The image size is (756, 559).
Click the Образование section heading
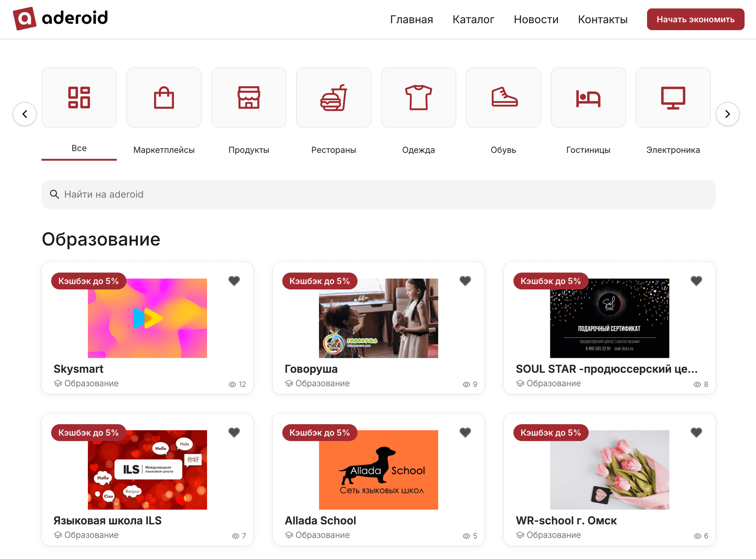[101, 239]
